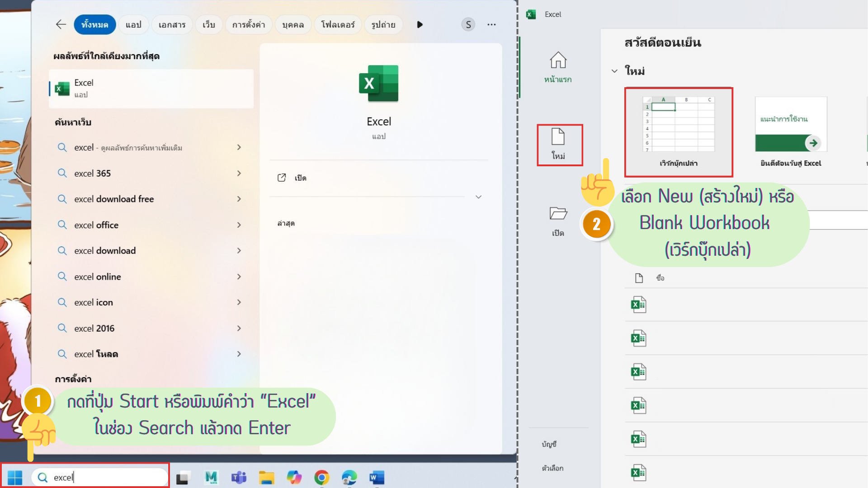
Task: Launch Maya from the taskbar
Action: coord(211,477)
